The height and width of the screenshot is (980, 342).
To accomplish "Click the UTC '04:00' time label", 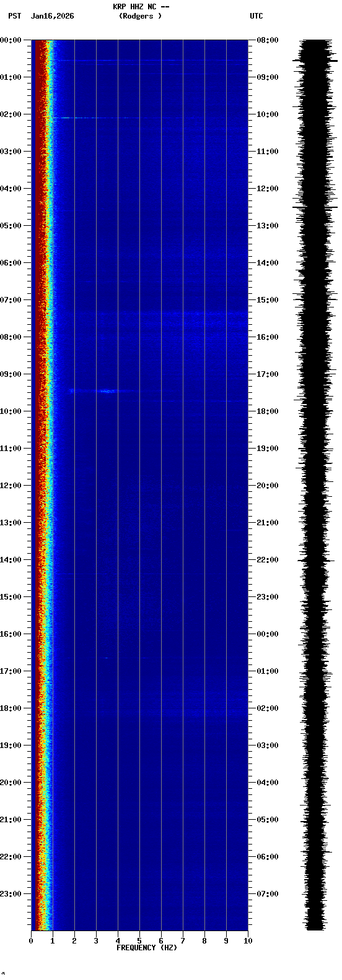I will [x=268, y=783].
